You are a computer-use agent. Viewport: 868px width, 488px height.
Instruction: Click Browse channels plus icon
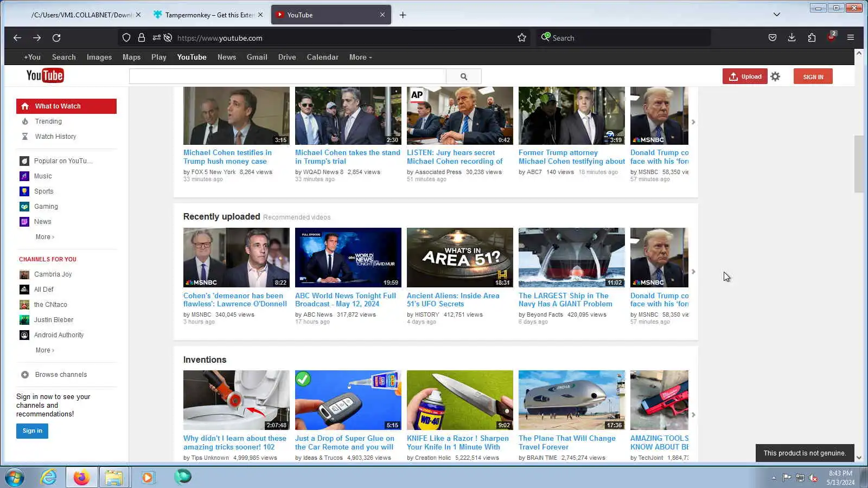[x=25, y=375]
